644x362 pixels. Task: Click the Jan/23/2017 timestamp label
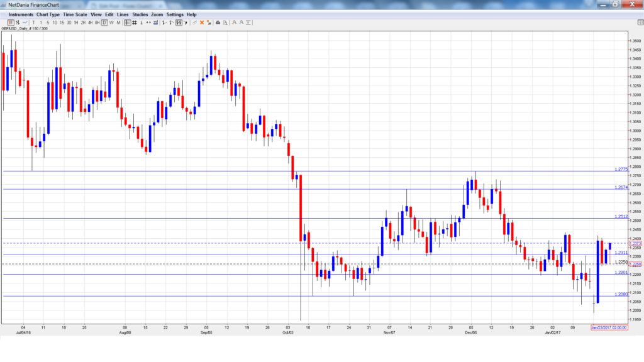point(608,328)
